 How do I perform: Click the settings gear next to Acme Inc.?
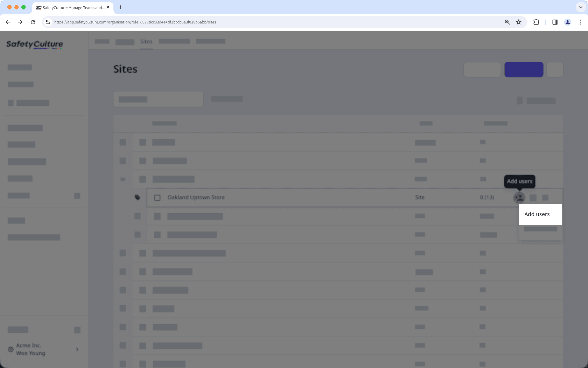click(10, 349)
